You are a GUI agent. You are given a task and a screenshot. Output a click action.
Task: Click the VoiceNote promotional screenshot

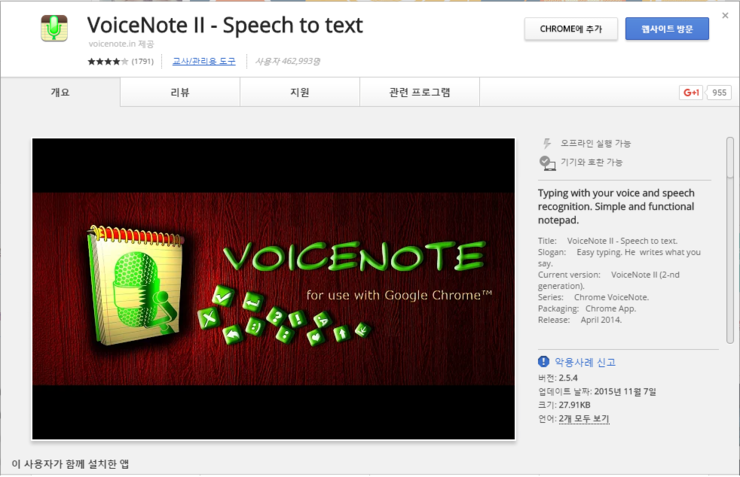point(274,289)
